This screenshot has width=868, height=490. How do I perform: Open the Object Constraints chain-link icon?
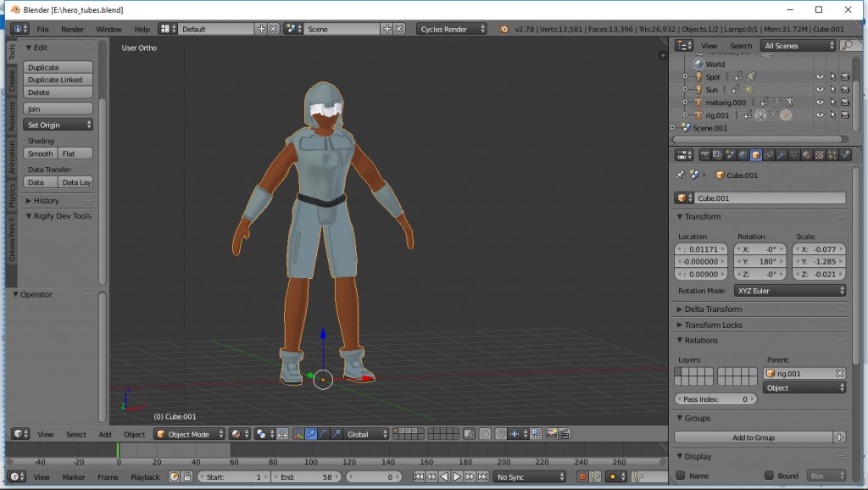coord(769,155)
